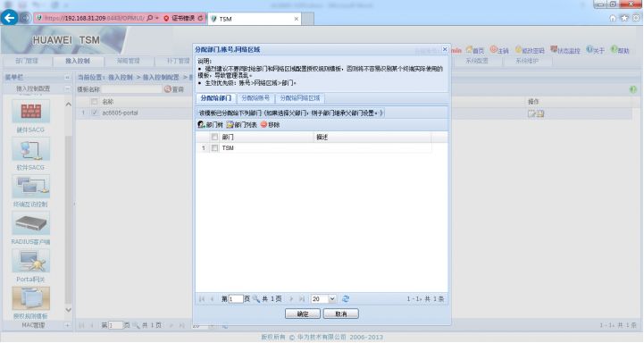This screenshot has width=644, height=343.
Task: Go to last page in dialog pager
Action: pos(302,298)
